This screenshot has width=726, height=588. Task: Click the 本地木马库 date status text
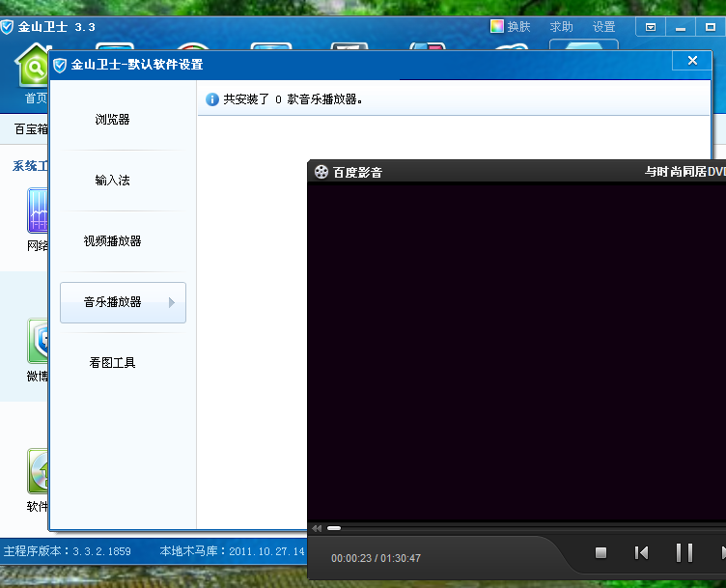233,551
